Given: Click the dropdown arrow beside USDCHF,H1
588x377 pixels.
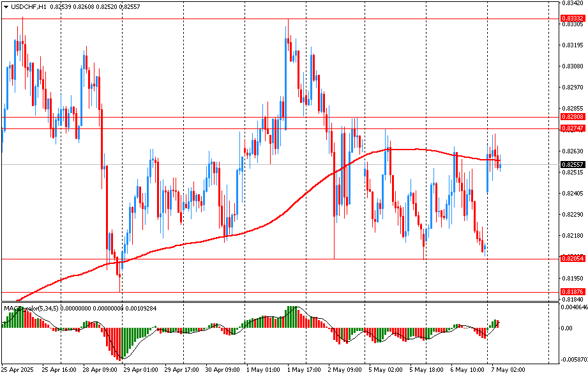Looking at the screenshot, I should 6,6.
